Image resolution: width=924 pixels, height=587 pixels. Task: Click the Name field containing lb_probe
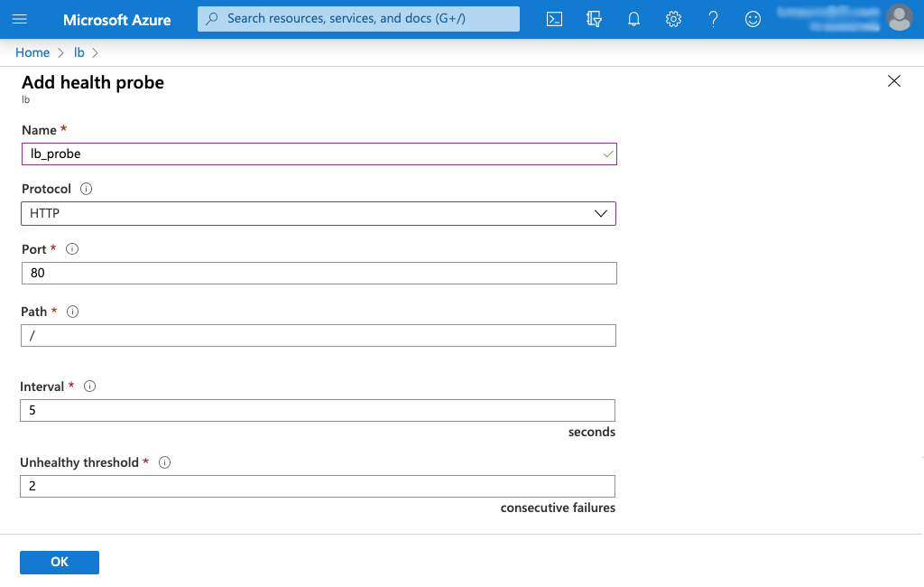pos(318,154)
